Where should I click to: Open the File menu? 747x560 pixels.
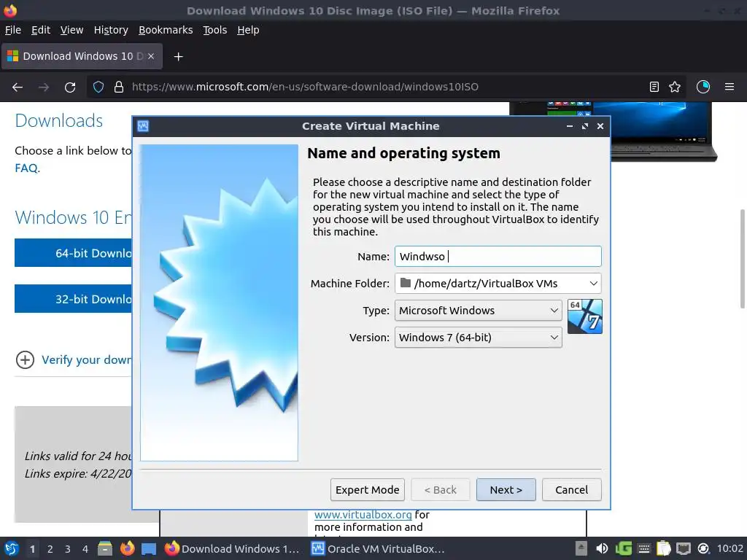coord(13,30)
